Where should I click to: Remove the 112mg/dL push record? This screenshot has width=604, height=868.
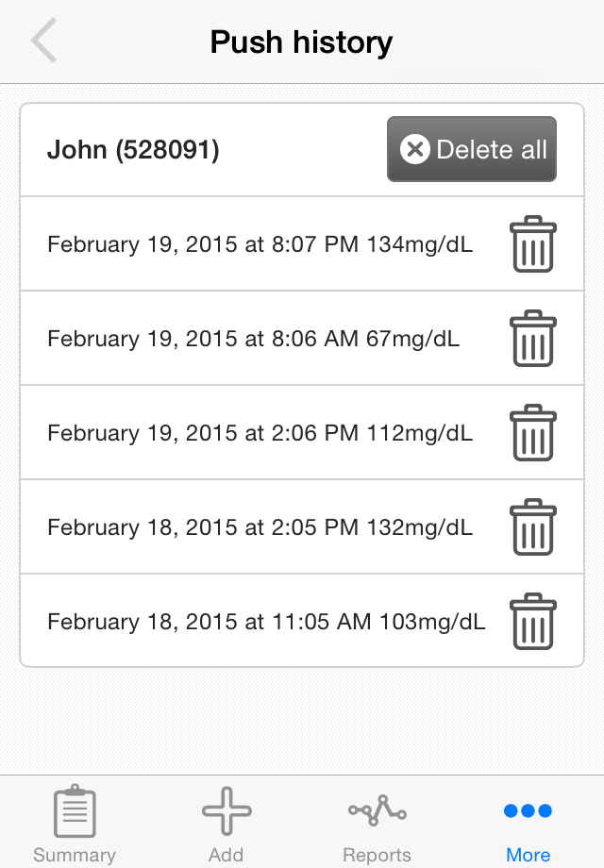pyautogui.click(x=532, y=432)
